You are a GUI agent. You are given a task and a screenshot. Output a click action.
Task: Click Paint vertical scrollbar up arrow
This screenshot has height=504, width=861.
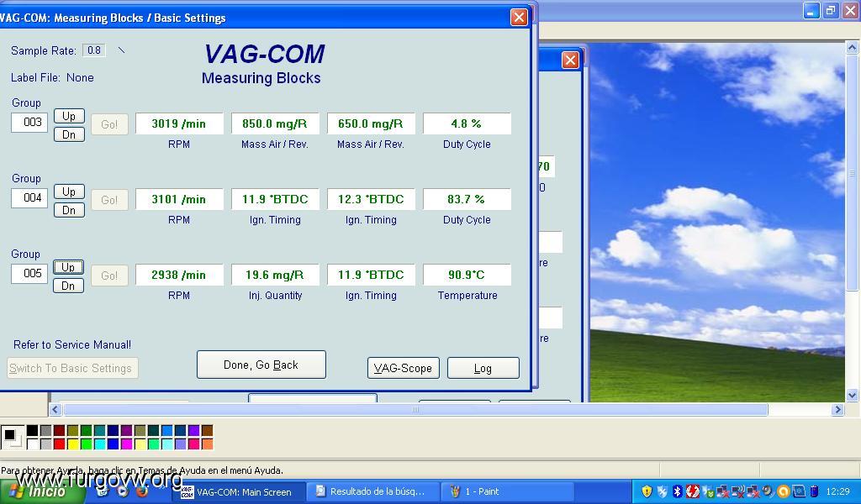coord(853,48)
